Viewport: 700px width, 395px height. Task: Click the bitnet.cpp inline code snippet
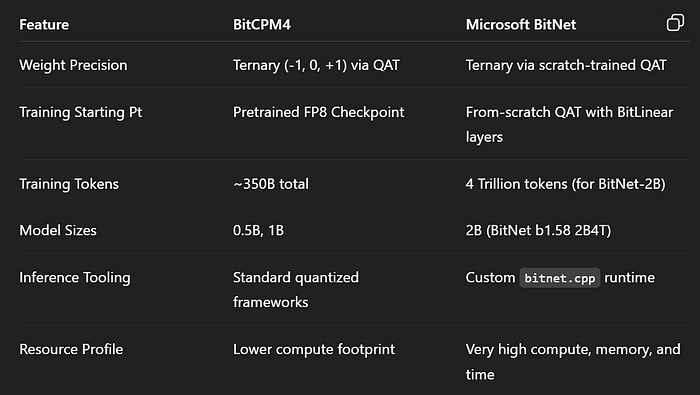[560, 278]
